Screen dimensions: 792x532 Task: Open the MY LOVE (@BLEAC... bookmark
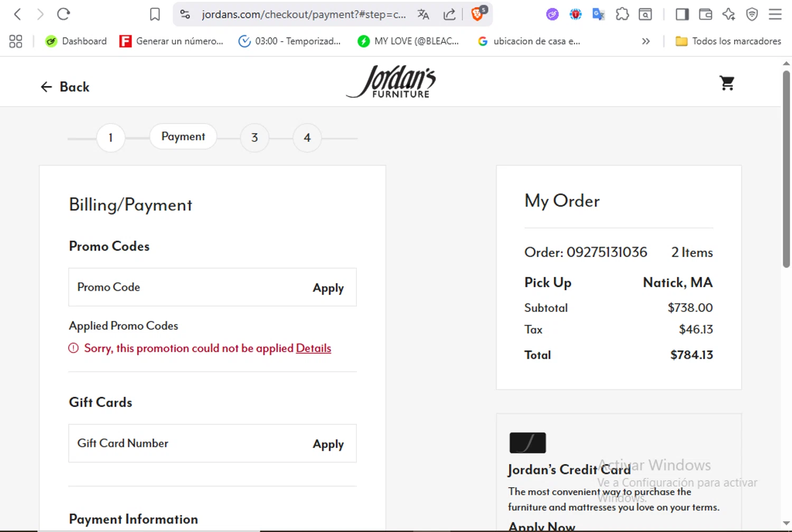coord(408,41)
